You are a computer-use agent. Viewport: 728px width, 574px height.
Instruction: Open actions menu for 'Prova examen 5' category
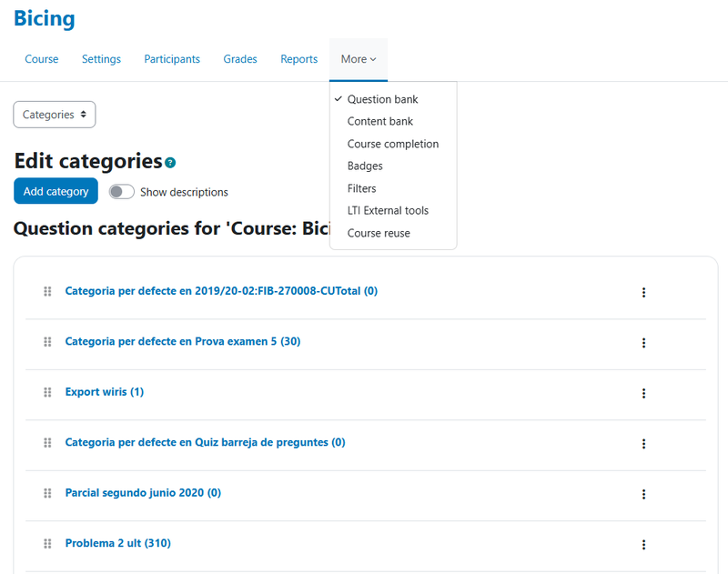click(644, 343)
